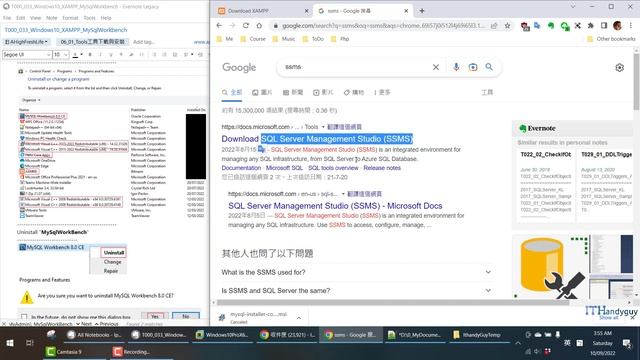
Task: Open the Course bookmark folder
Action: pos(253,39)
